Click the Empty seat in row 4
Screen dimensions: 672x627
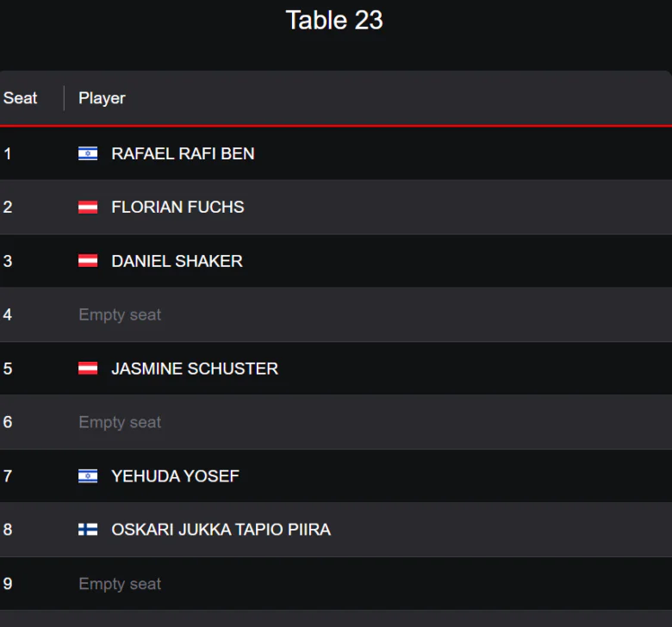120,315
